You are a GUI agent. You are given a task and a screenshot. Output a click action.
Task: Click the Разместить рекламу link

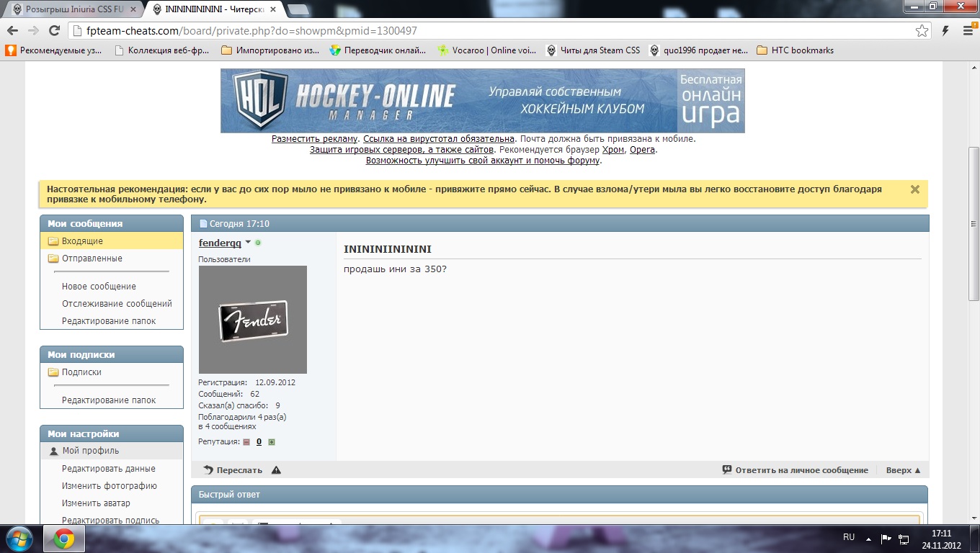click(x=315, y=139)
